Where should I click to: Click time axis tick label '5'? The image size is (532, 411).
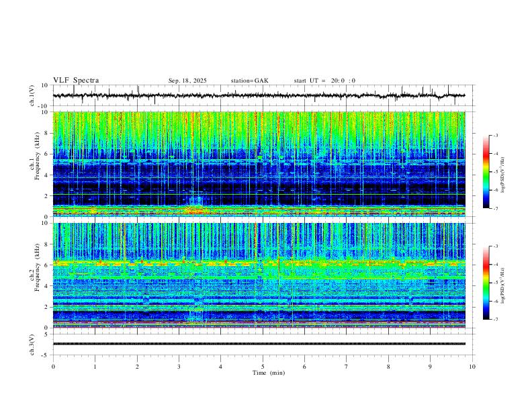pos(263,367)
